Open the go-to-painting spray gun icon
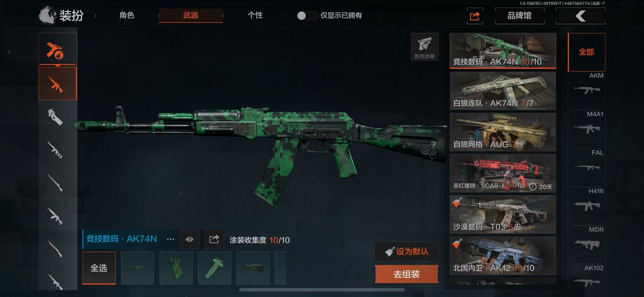This screenshot has height=297, width=644. pyautogui.click(x=425, y=47)
